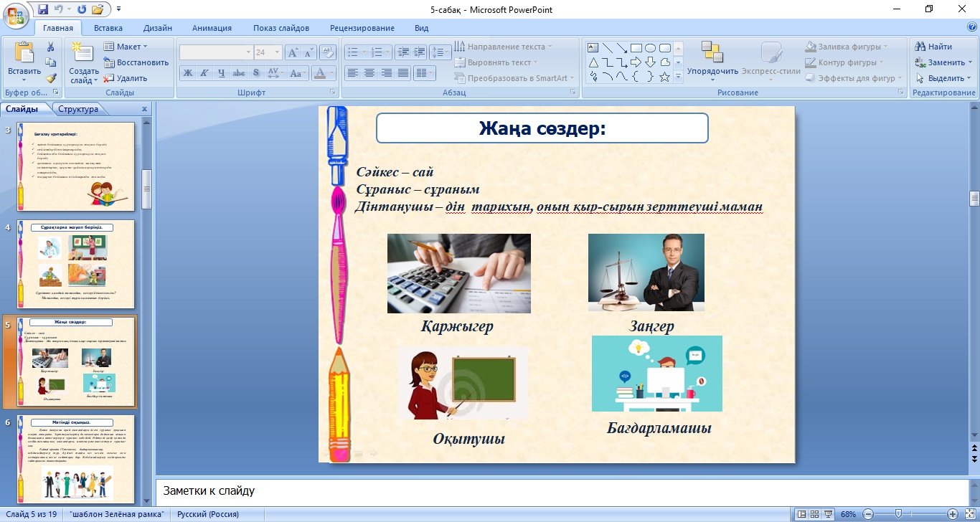Viewport: 980px width, 522px height.
Task: Open PowerPoint Help with the question mark icon
Action: point(972,27)
